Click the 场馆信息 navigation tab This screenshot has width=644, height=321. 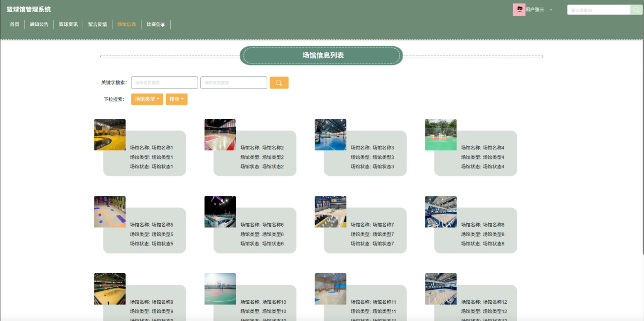[x=126, y=24]
